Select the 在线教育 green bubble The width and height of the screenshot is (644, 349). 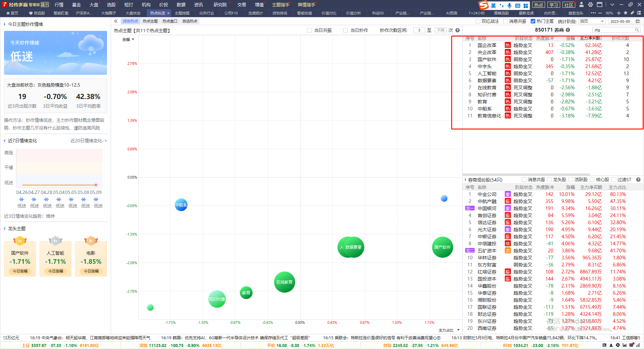click(284, 282)
